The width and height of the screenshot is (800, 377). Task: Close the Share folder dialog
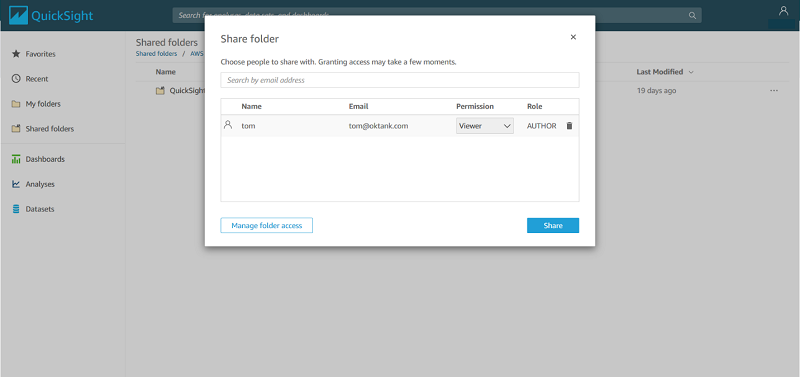(x=573, y=37)
